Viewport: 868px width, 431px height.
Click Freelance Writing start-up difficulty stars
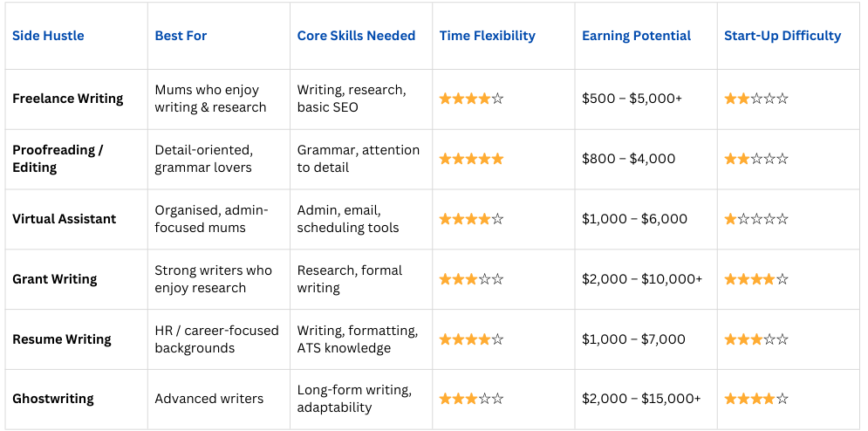pos(756,99)
